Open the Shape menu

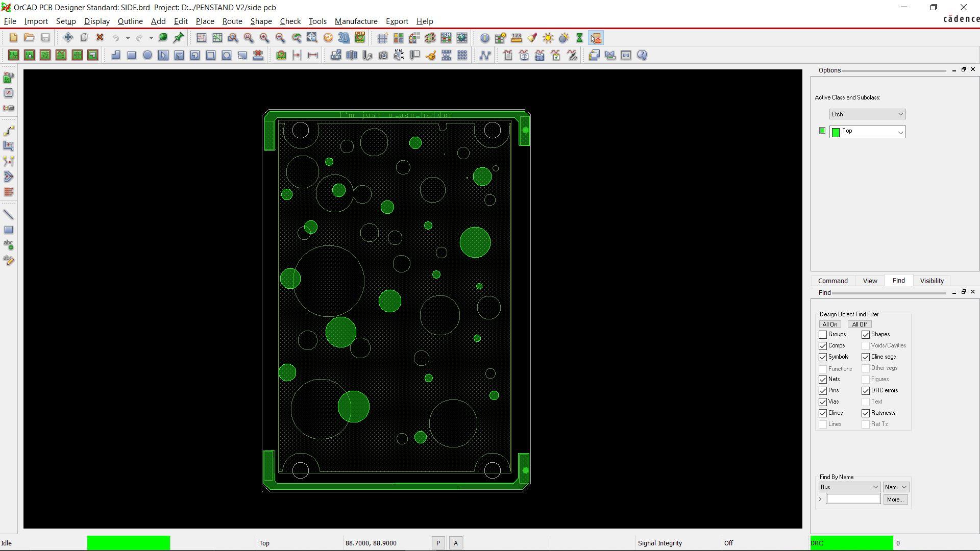tap(260, 21)
